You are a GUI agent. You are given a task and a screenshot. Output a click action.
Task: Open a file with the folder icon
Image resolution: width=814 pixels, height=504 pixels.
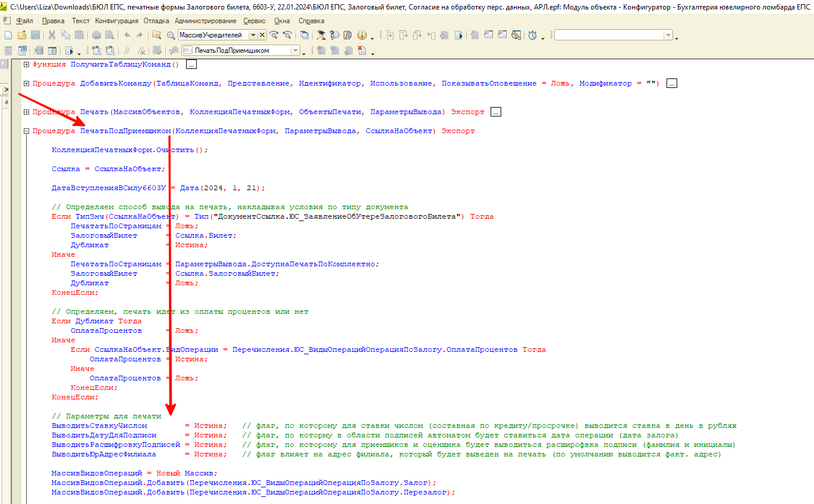pos(21,35)
